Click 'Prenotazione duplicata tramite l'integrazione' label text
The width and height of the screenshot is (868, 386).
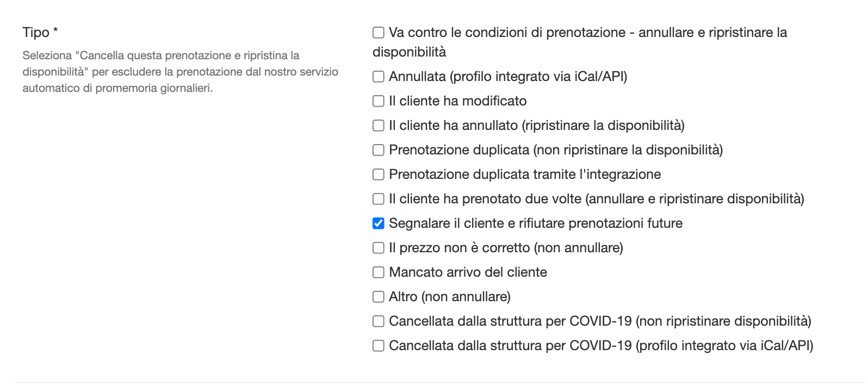pyautogui.click(x=525, y=175)
